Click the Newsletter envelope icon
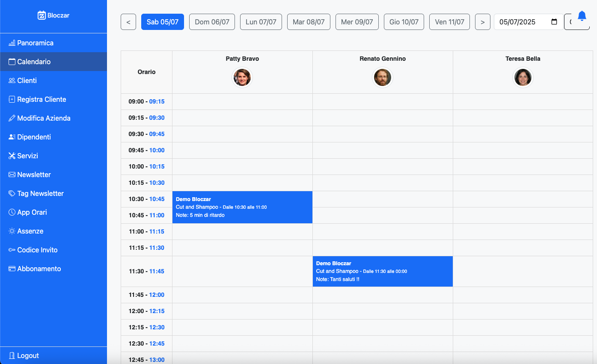 tap(12, 175)
